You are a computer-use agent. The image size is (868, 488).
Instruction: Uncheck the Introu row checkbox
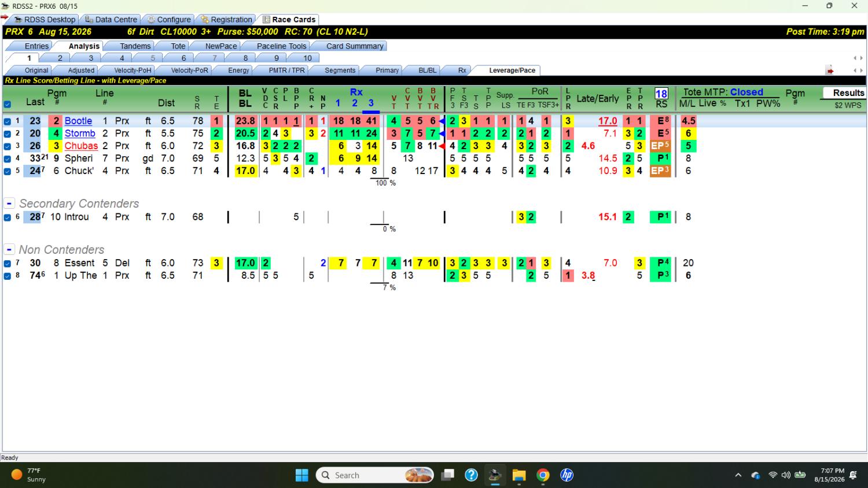click(x=8, y=217)
